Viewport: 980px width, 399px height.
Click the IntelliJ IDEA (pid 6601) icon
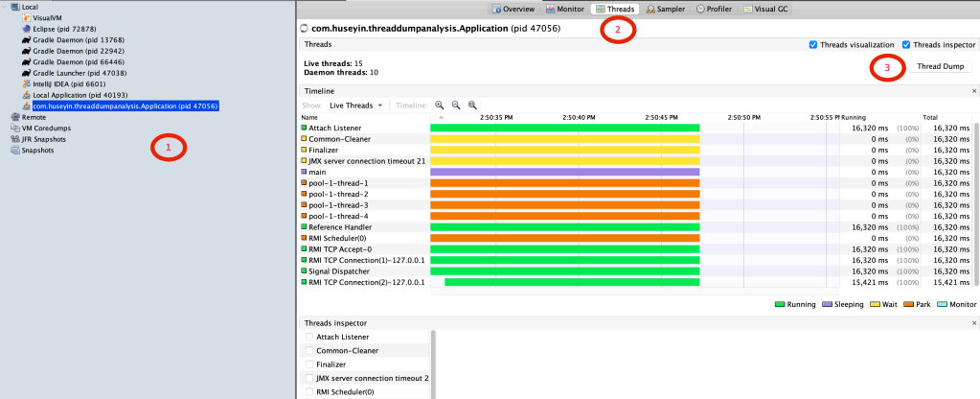tap(26, 84)
